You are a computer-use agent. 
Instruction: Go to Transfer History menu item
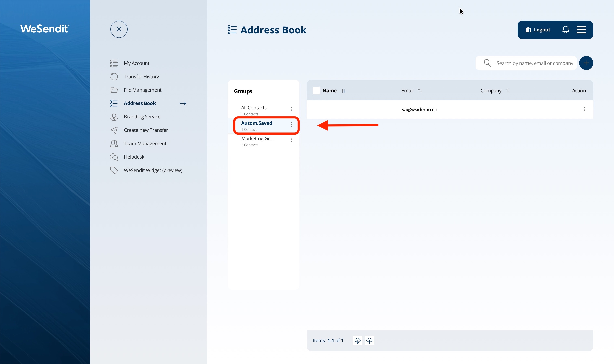click(x=141, y=76)
